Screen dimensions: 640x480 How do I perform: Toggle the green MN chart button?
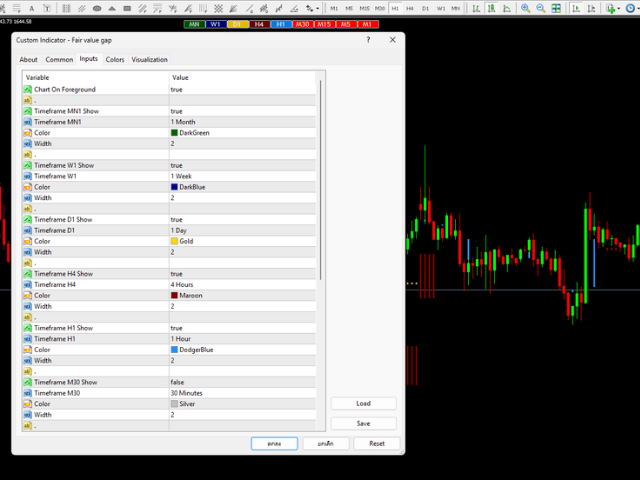(194, 24)
